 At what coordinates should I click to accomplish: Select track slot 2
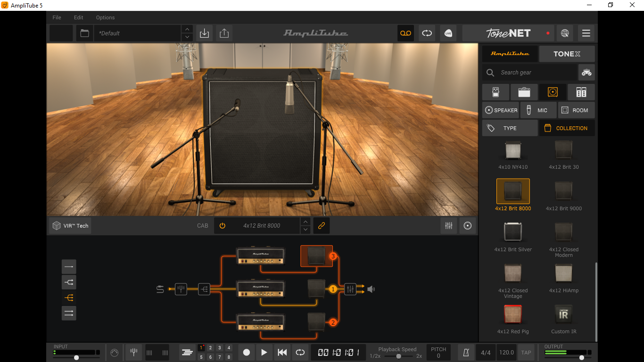point(210,348)
